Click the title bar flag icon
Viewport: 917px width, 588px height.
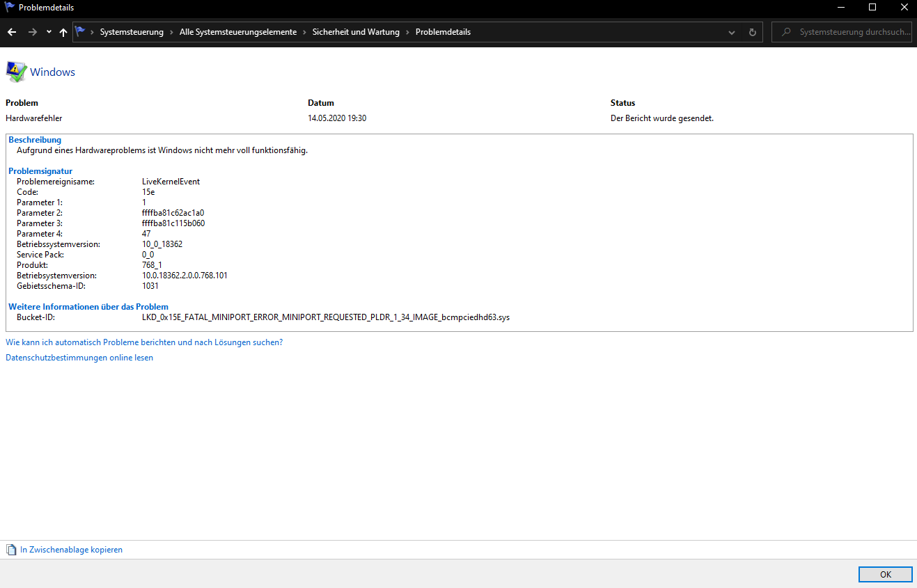10,8
